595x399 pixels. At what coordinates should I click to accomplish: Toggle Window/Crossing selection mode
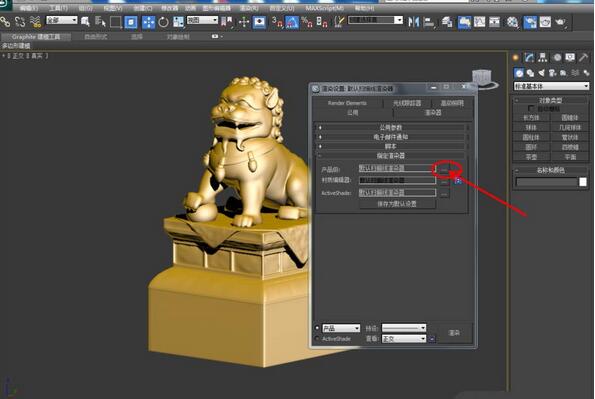(x=131, y=22)
